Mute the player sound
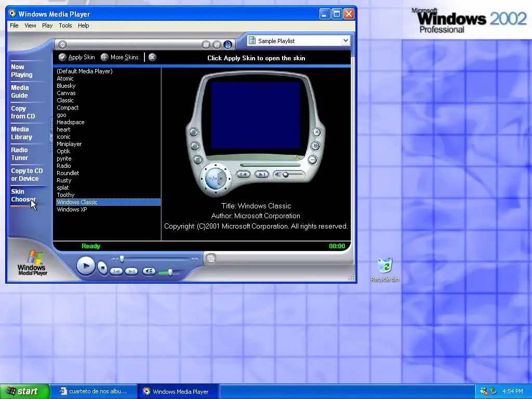532x399 pixels. pos(149,271)
